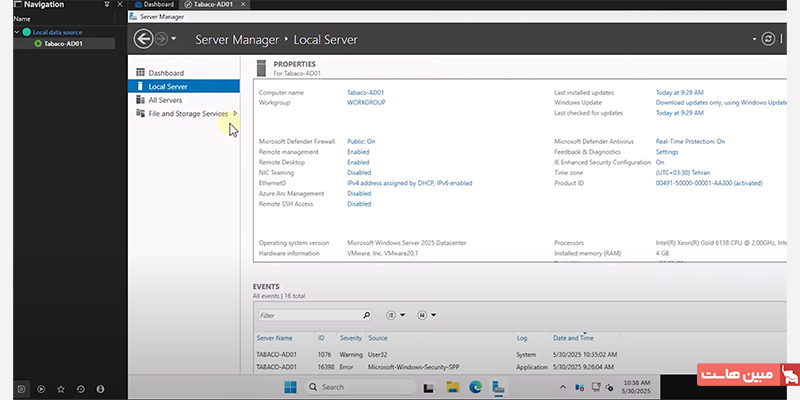
Task: Open Microsoft Defender Firewall Public: On link
Action: (x=361, y=141)
